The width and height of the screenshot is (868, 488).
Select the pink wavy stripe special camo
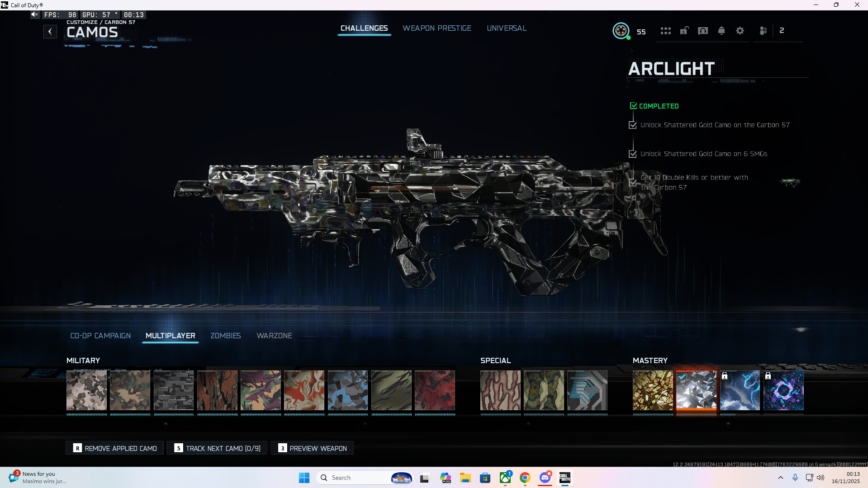(x=500, y=390)
